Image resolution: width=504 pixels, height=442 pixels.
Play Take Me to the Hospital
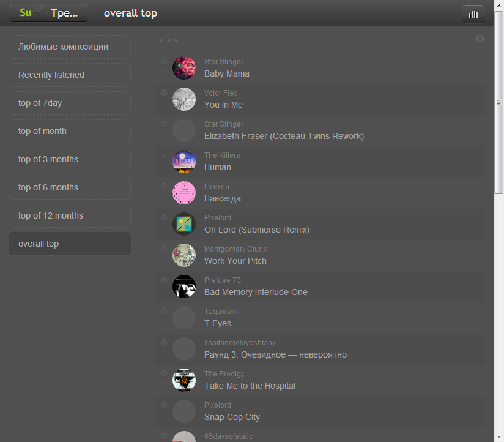pos(250,386)
